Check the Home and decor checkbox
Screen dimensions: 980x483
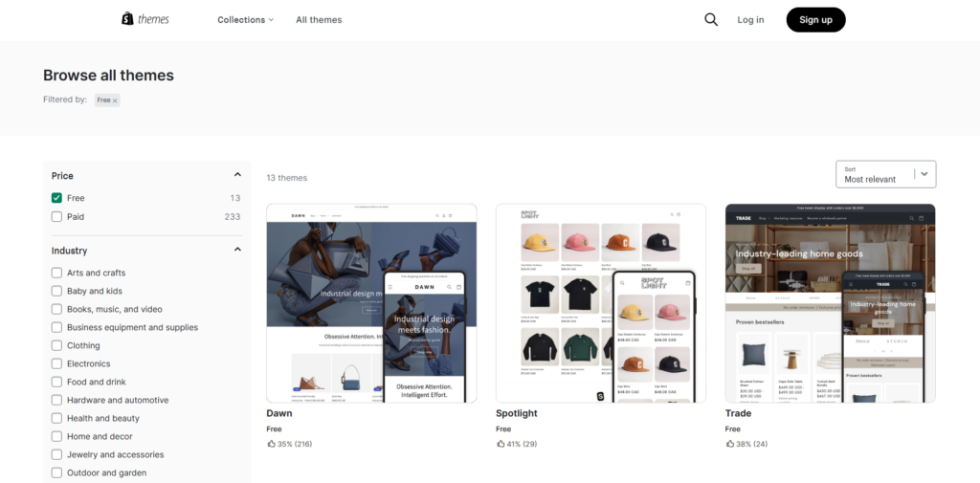click(x=56, y=436)
